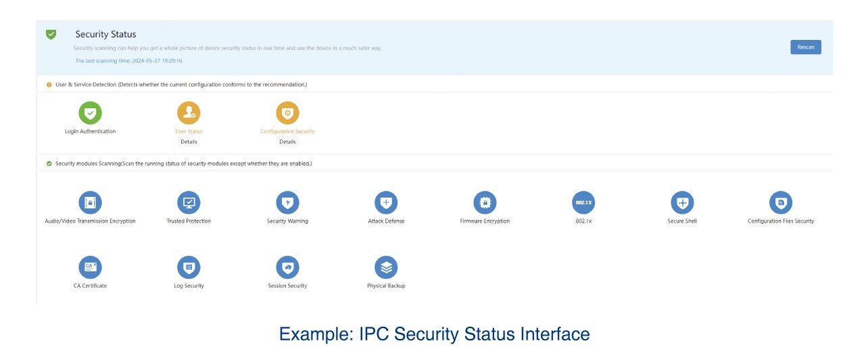The image size is (868, 362).
Task: Select the Session Security icon
Action: click(287, 267)
